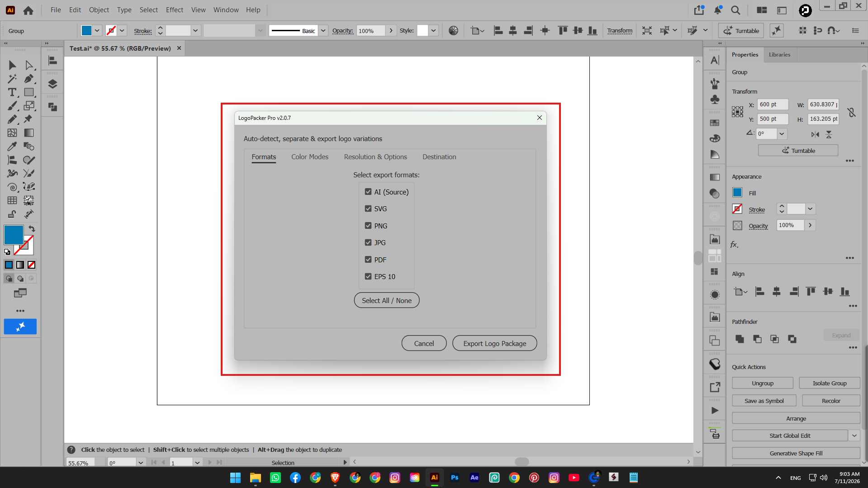
Task: Uncheck the JPG format
Action: click(368, 242)
